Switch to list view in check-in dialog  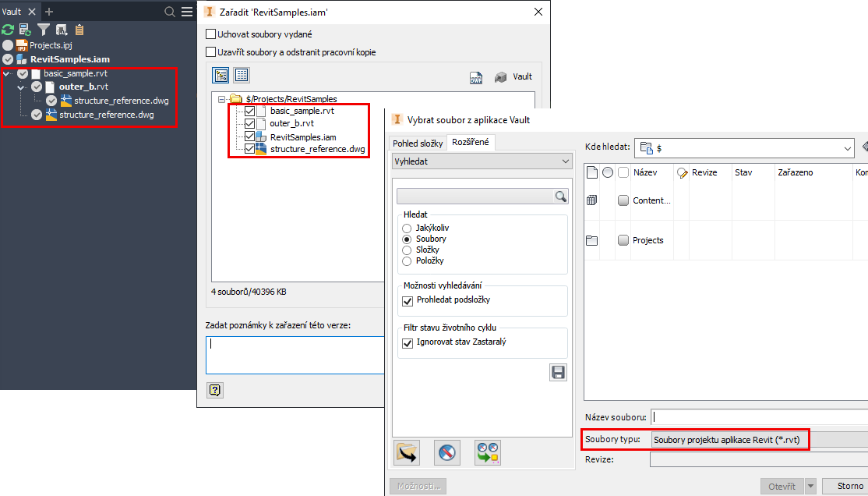coord(242,75)
